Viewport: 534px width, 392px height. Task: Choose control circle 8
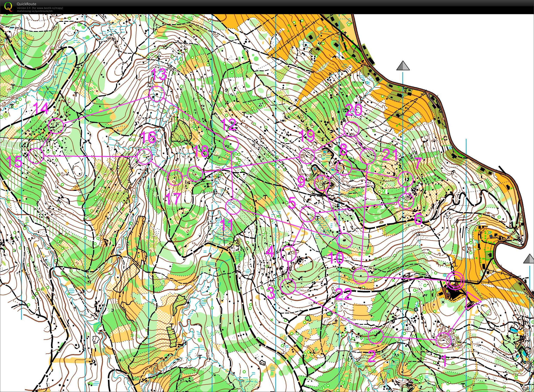(344, 167)
